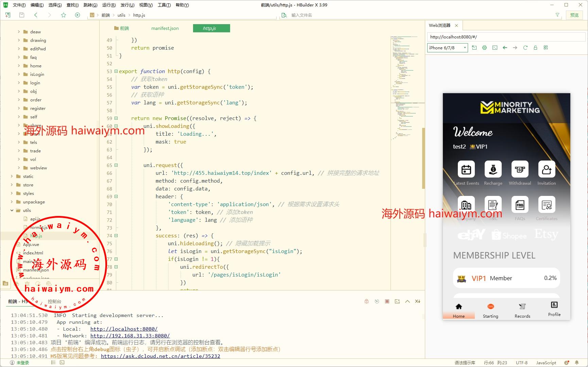Open the 运行(R) menu
This screenshot has height=367, width=588.
pos(109,5)
